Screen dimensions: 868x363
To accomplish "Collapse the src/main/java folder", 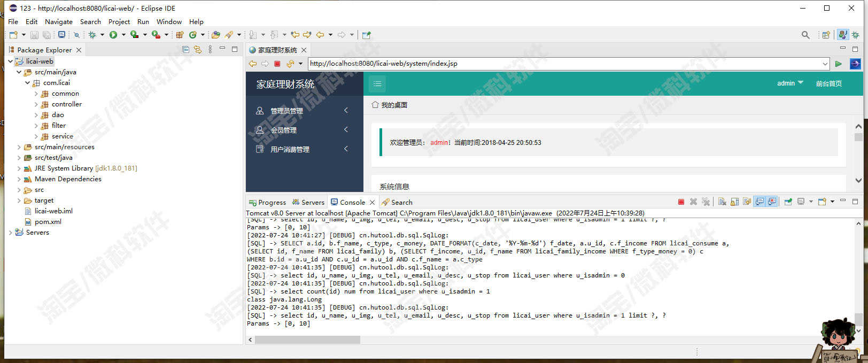I will click(19, 72).
